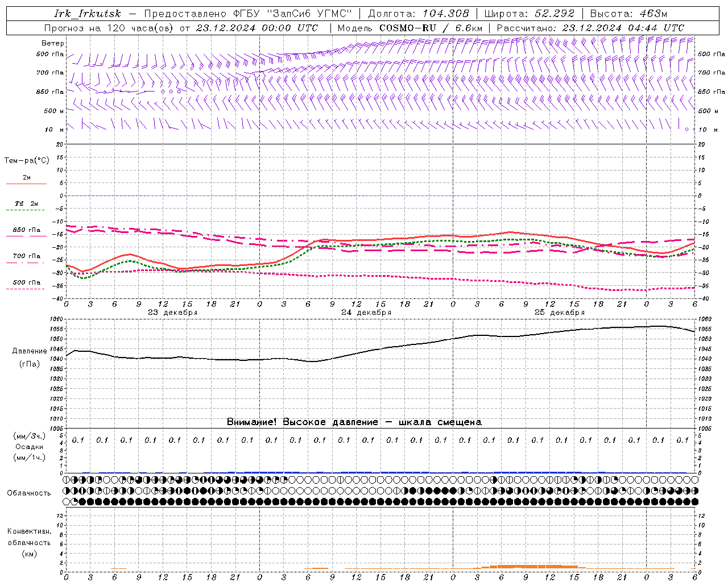Select the Широта: 52.292 value
The height and width of the screenshot is (582, 728).
pos(530,14)
